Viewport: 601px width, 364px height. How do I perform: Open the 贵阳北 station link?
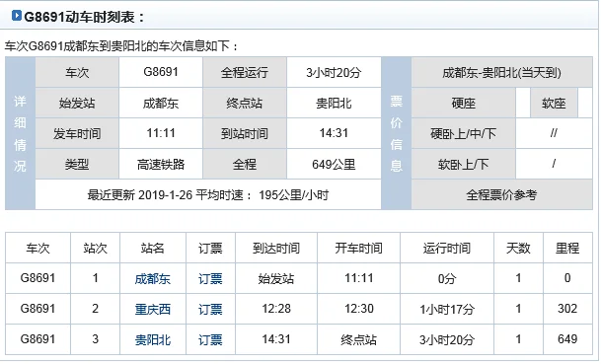153,340
